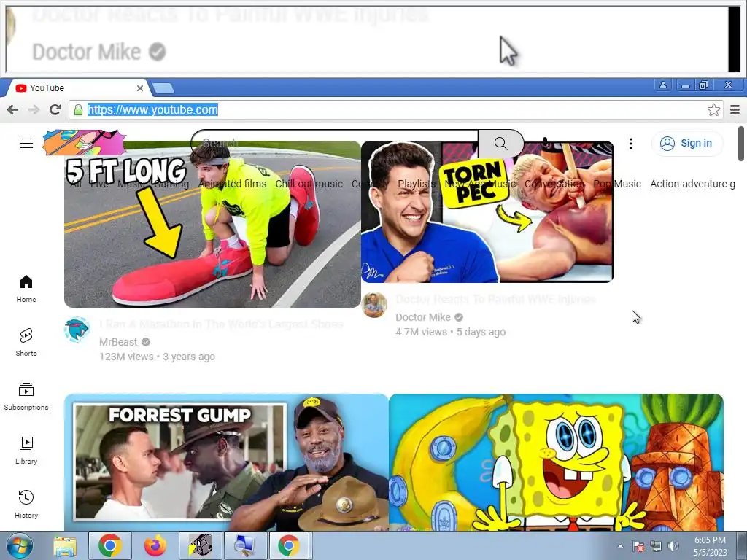Open Doctor Mike channel name link

click(423, 317)
